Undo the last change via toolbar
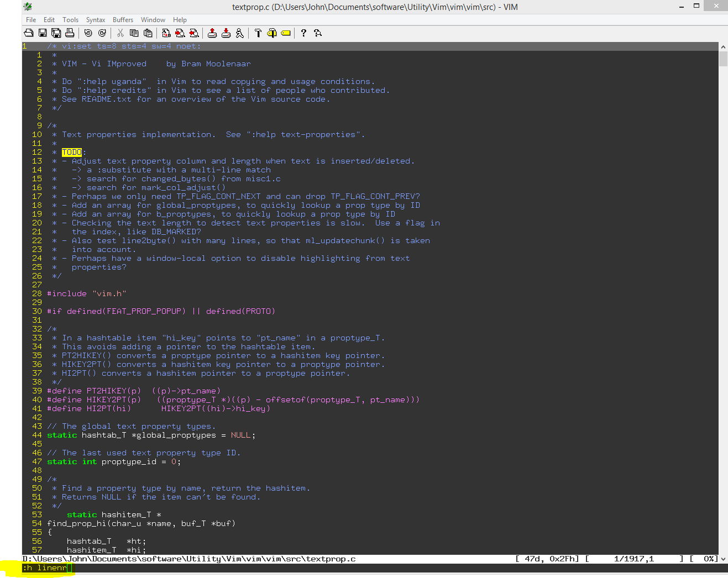The height and width of the screenshot is (578, 728). click(x=88, y=33)
